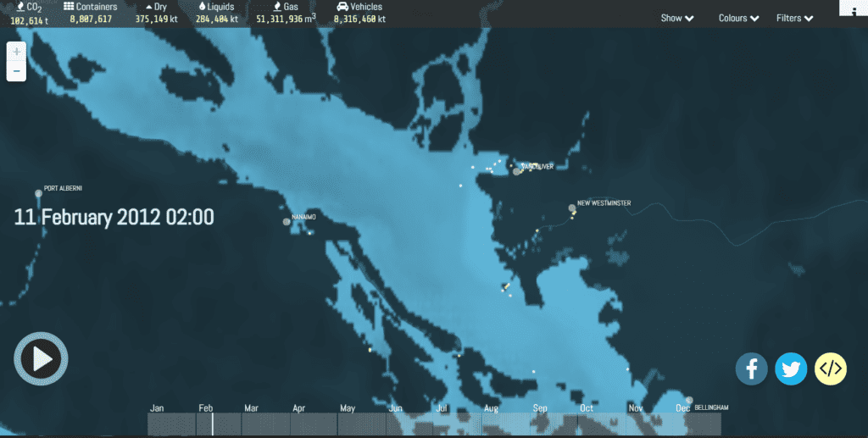Jump to Dec on the timeline
Viewport: 868px width, 438px height.
point(682,408)
